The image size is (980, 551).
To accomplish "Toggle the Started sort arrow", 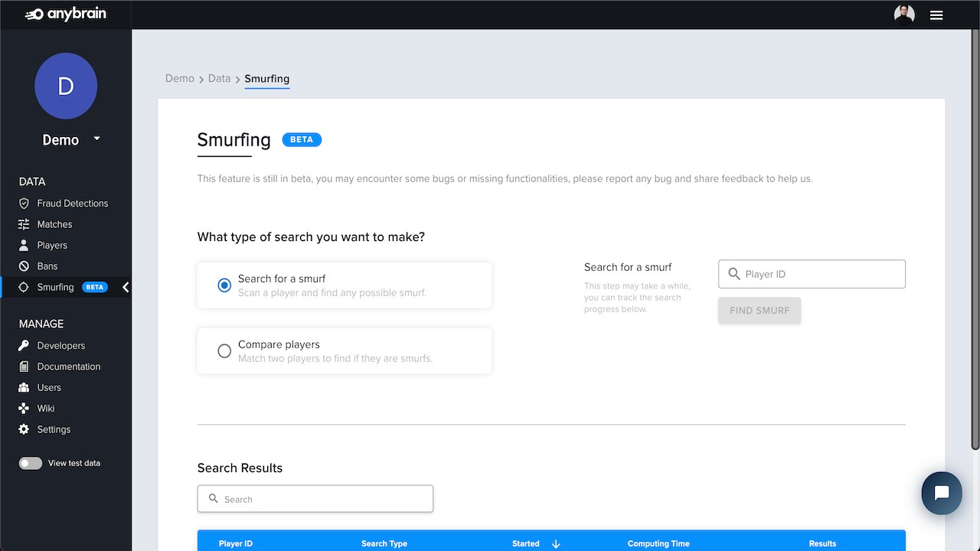I will (x=556, y=543).
